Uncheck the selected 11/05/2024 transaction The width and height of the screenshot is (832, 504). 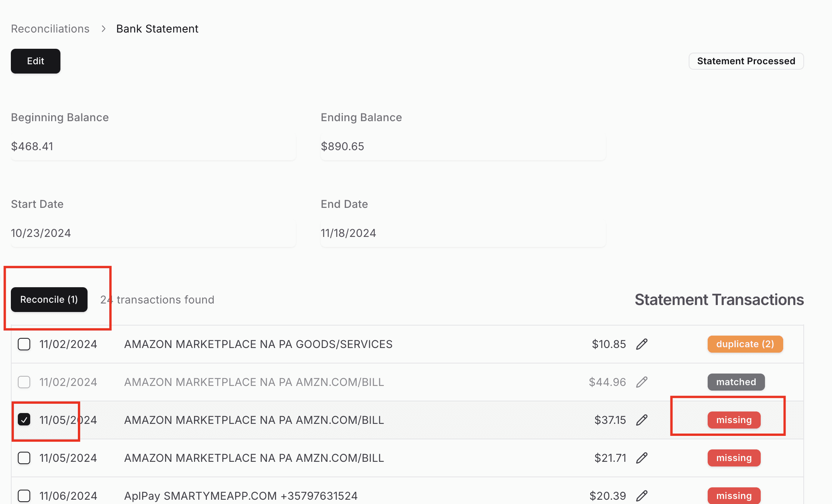tap(24, 419)
